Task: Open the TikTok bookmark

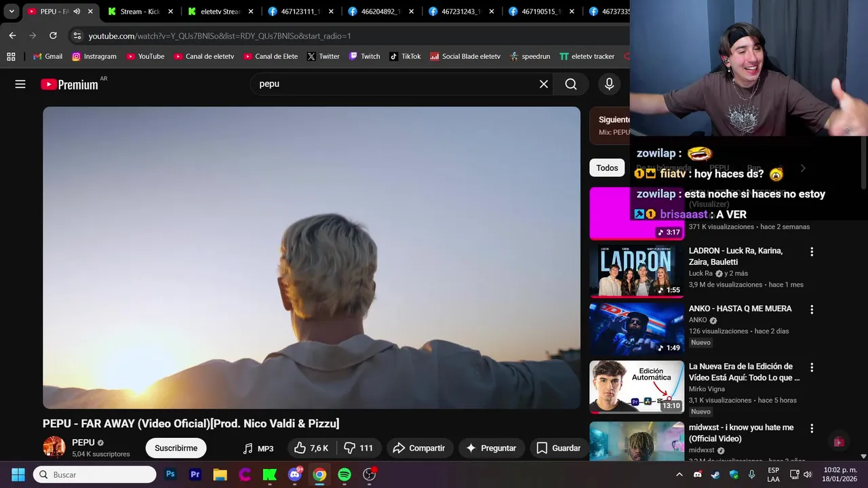Action: (x=405, y=56)
